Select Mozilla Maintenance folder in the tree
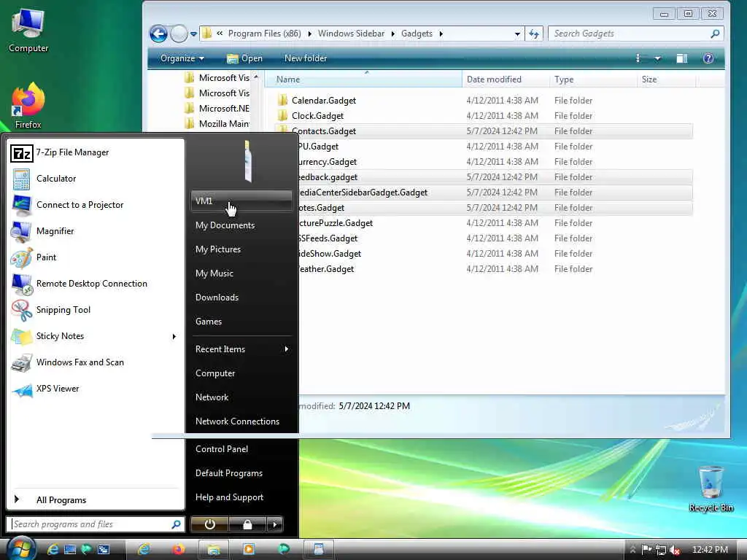The width and height of the screenshot is (747, 560). coord(217,124)
